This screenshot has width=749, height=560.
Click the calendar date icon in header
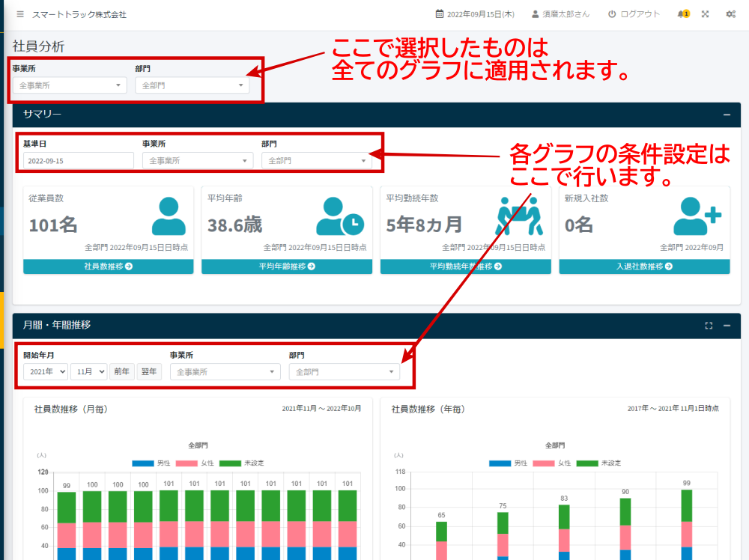(x=440, y=14)
